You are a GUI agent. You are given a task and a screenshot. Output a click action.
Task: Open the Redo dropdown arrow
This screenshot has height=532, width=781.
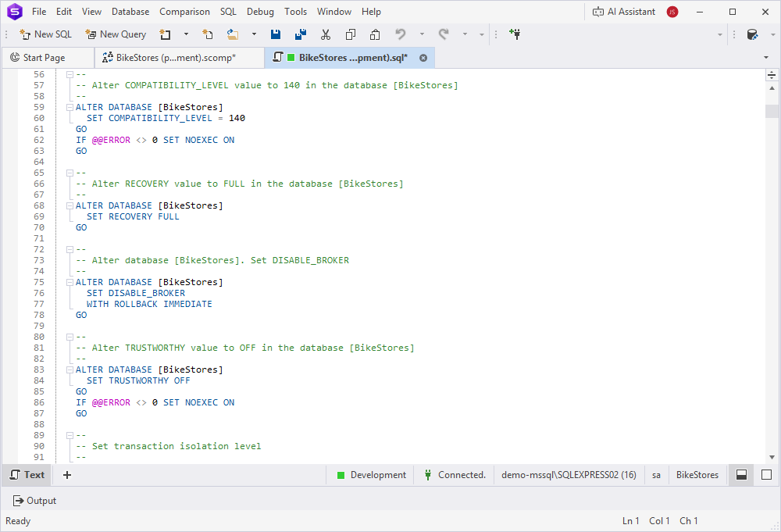click(x=465, y=34)
